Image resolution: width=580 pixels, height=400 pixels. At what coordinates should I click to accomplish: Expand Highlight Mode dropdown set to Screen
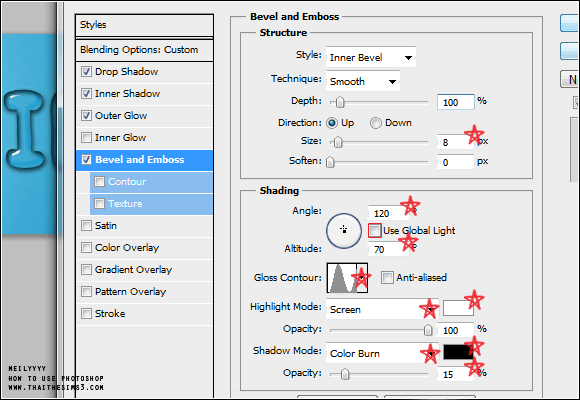pyautogui.click(x=382, y=309)
